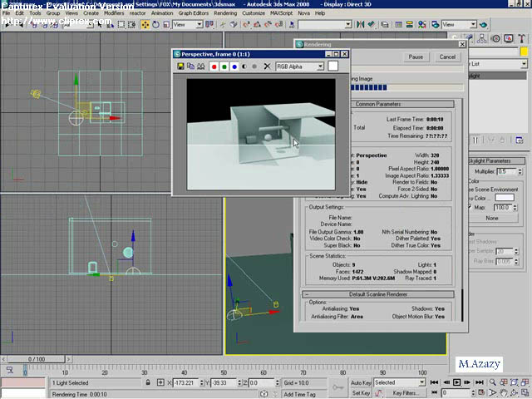Open the Align tool
532x399 pixels.
coord(372,24)
